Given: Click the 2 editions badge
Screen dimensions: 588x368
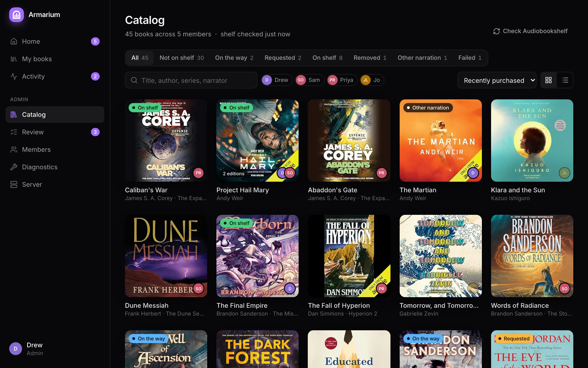Looking at the screenshot, I should [x=234, y=173].
